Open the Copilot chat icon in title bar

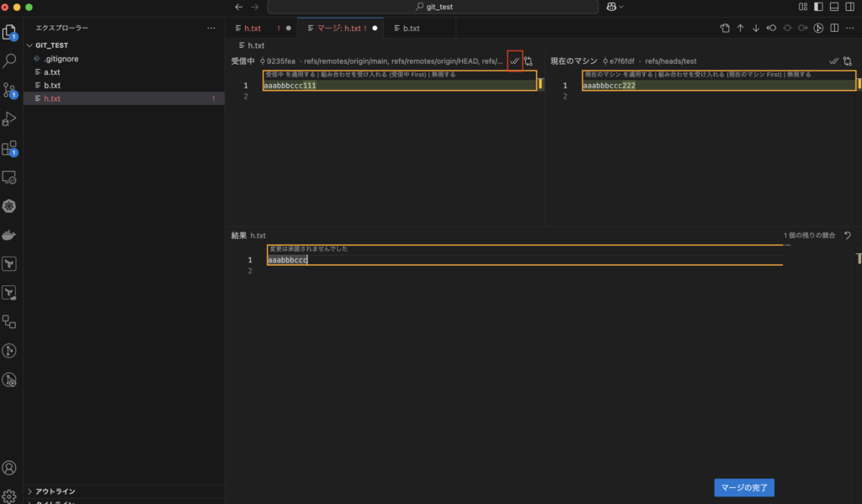pyautogui.click(x=611, y=7)
